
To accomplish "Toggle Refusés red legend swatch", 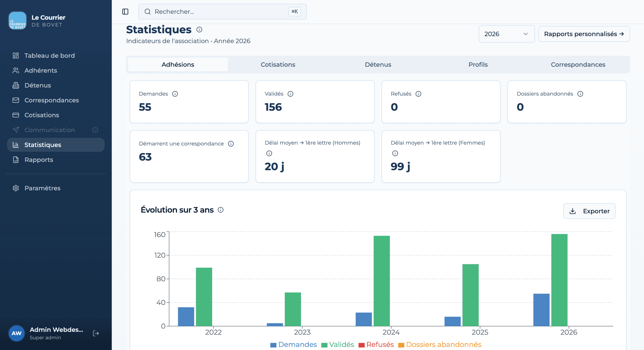I will pos(361,345).
